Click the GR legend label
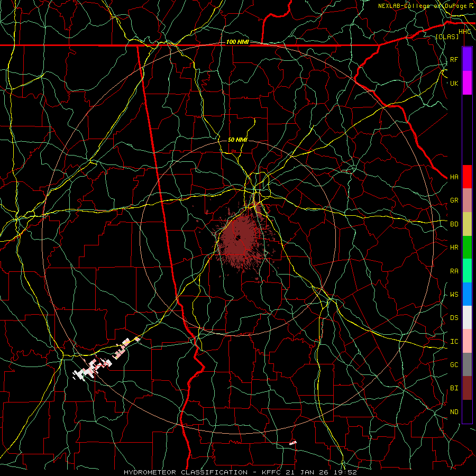Screen dimensions: 476x476 (454, 200)
